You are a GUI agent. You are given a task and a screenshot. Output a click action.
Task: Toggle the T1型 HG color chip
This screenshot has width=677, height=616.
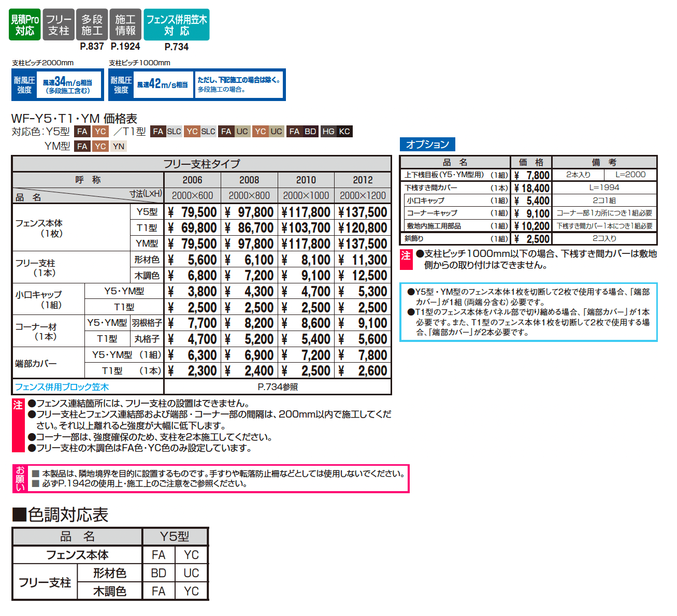point(328,131)
